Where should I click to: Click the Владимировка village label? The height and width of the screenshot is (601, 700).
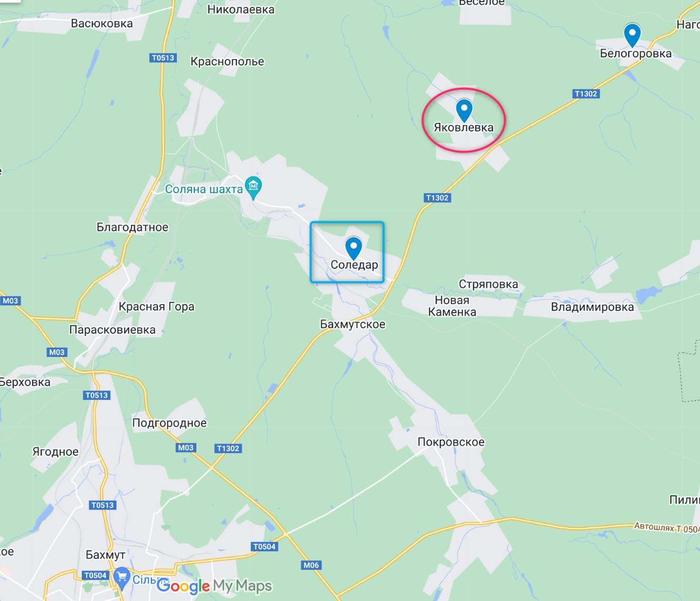click(x=592, y=307)
